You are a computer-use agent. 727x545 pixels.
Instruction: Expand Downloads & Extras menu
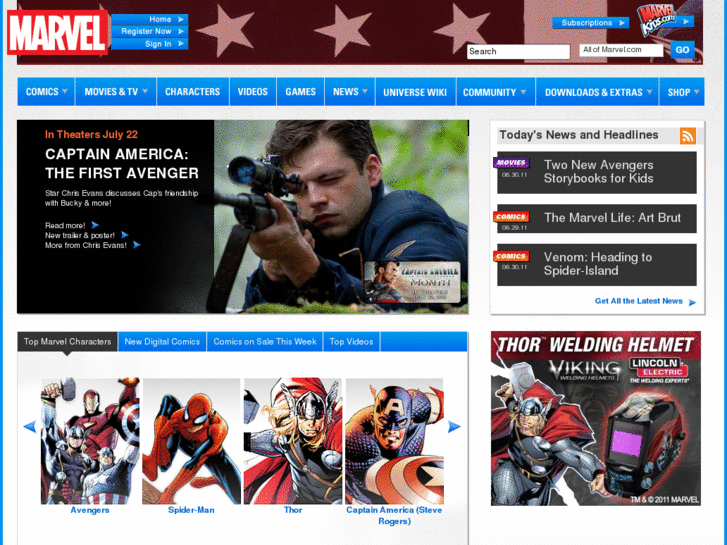click(x=598, y=92)
